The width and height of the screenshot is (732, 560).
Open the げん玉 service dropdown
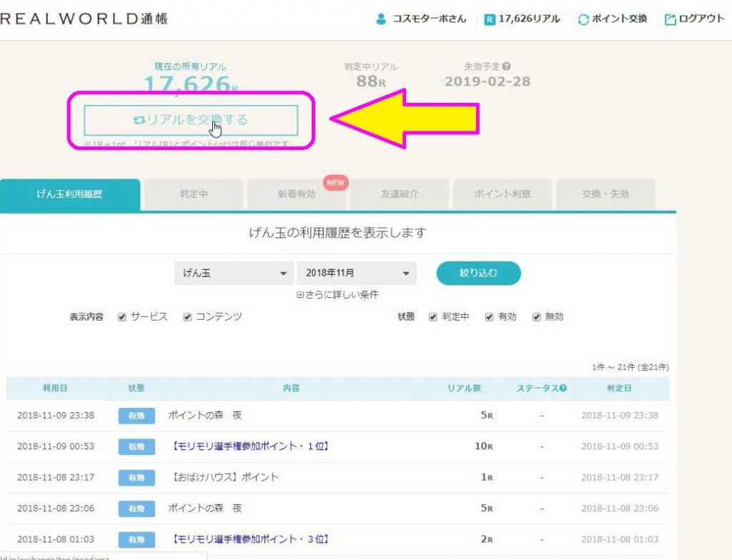(234, 273)
